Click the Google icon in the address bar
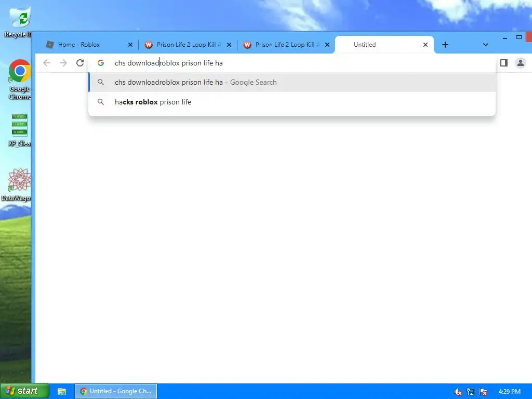This screenshot has height=399, width=532. 101,63
